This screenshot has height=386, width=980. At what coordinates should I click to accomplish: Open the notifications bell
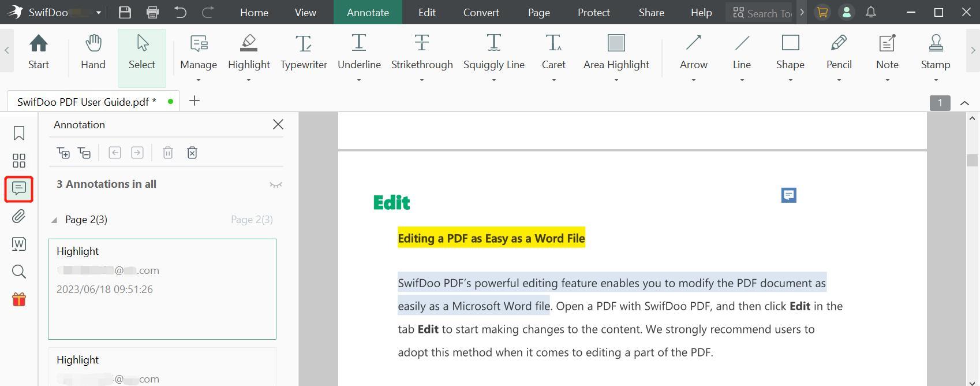pos(871,12)
